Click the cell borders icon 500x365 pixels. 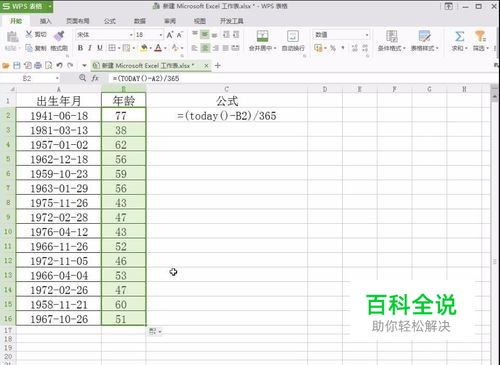[112, 48]
